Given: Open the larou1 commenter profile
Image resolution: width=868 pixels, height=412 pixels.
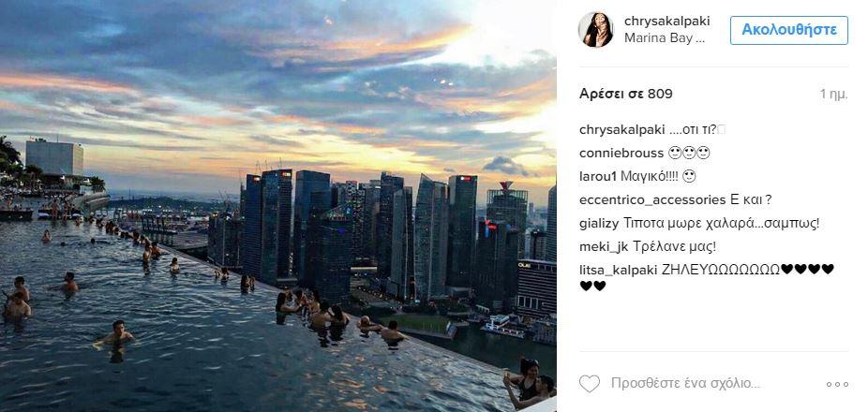Looking at the screenshot, I should click(x=597, y=176).
